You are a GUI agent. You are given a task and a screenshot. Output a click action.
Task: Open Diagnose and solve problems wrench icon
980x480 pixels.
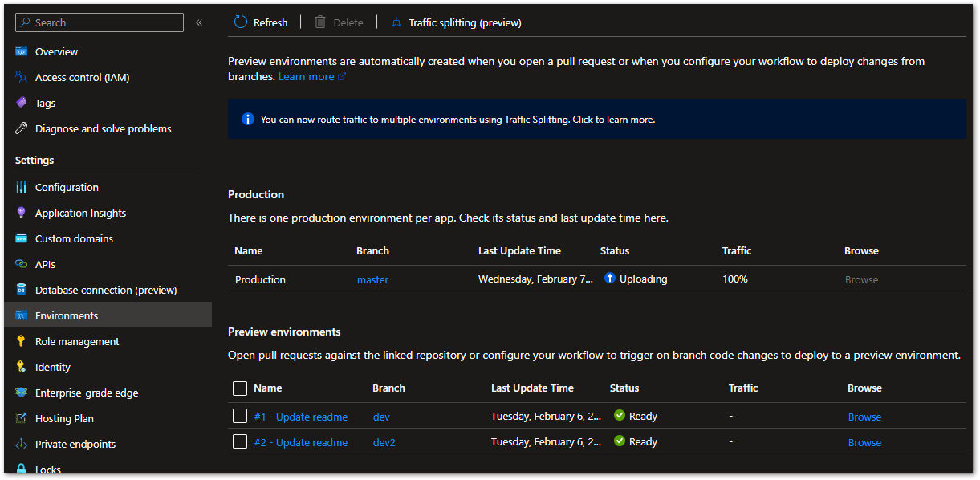(22, 128)
